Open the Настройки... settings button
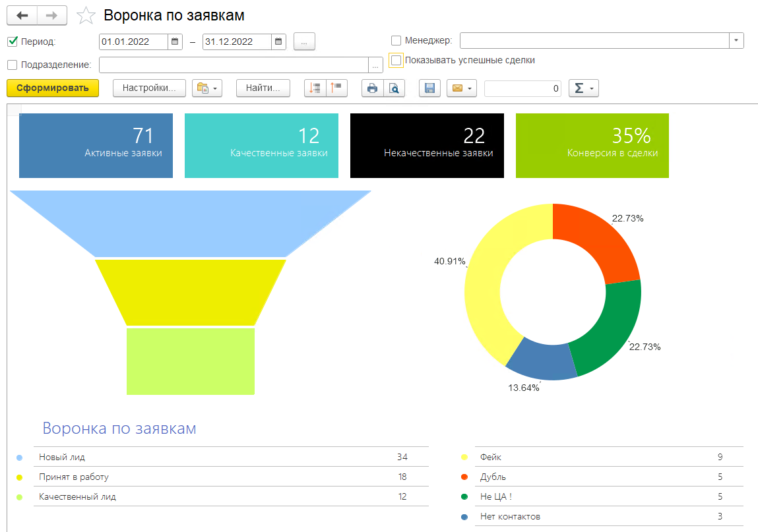Image resolution: width=758 pixels, height=532 pixels. pyautogui.click(x=149, y=88)
